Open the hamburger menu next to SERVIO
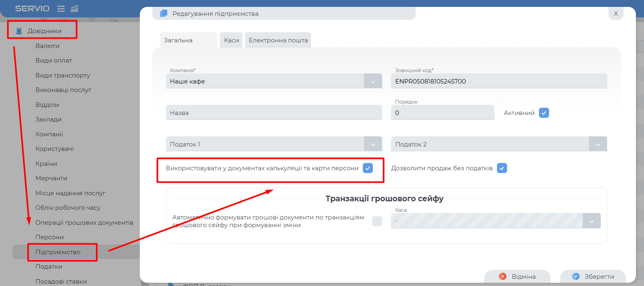 point(61,8)
